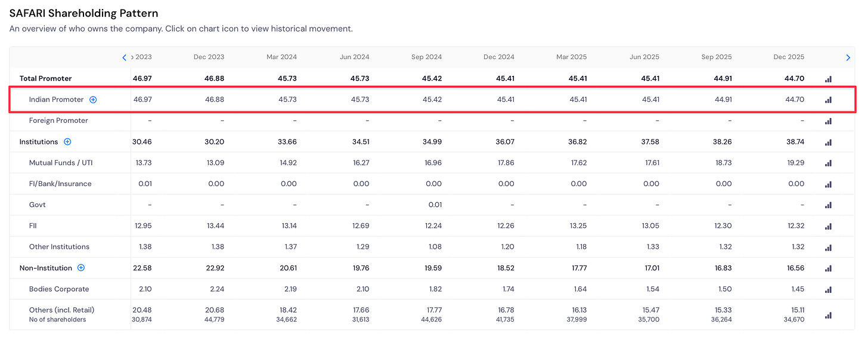Select the Jun 2025 column header
Image resolution: width=868 pixels, height=346 pixels.
[x=644, y=57]
